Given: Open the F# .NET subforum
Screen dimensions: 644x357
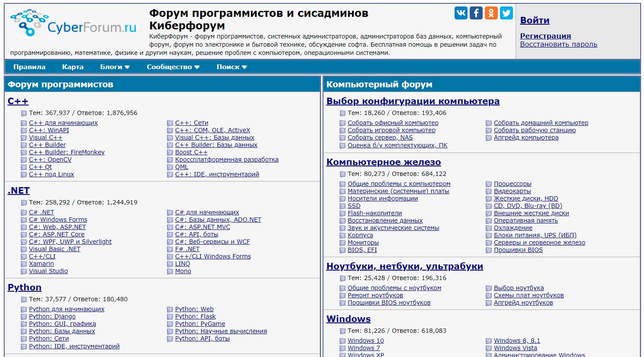Looking at the screenshot, I should (187, 249).
